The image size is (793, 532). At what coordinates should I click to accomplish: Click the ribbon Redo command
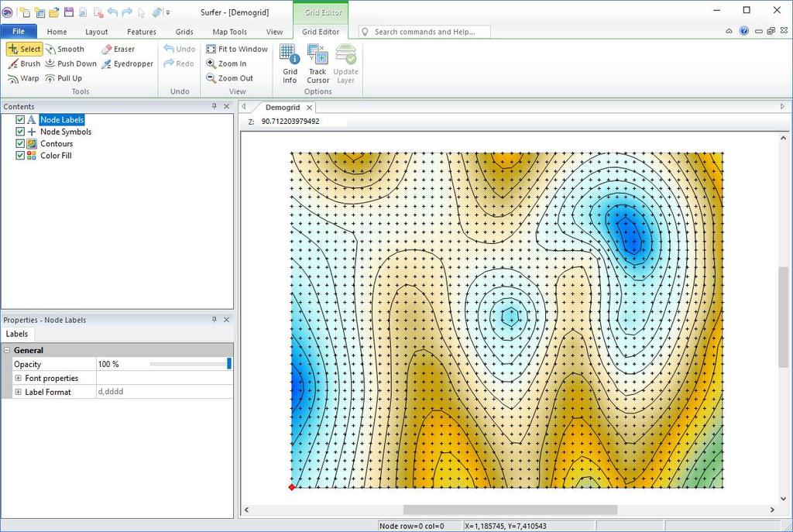179,63
